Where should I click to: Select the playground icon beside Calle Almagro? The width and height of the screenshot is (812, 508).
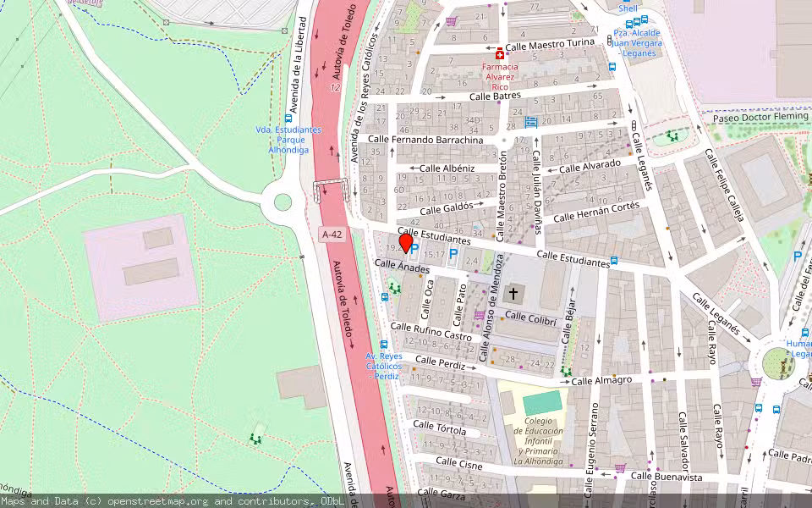pyautogui.click(x=566, y=371)
